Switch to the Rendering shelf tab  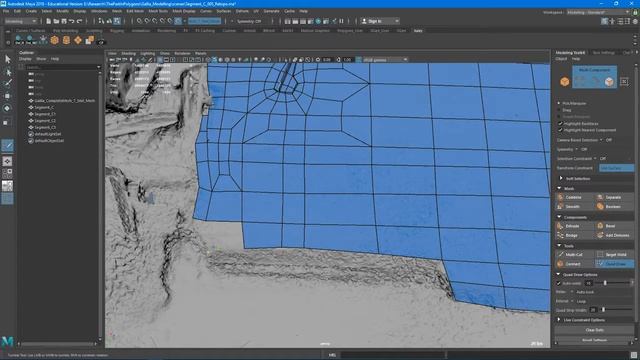point(167,31)
